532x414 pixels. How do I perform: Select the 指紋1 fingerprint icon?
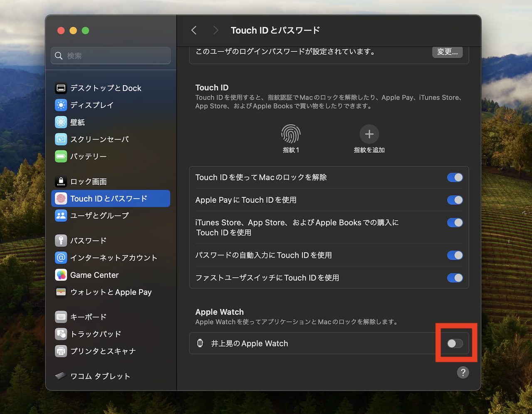291,134
